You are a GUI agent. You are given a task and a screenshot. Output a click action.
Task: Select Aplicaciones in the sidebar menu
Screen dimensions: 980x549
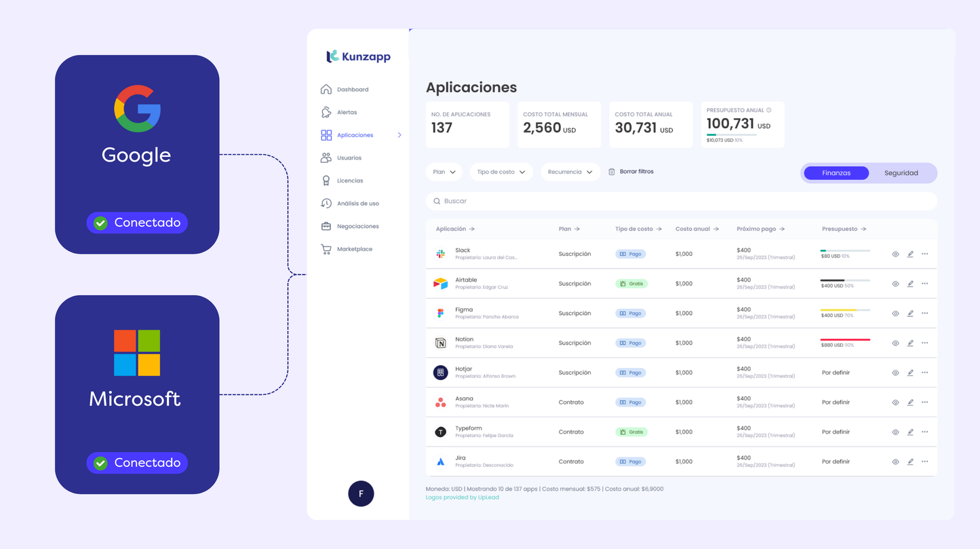tap(355, 135)
